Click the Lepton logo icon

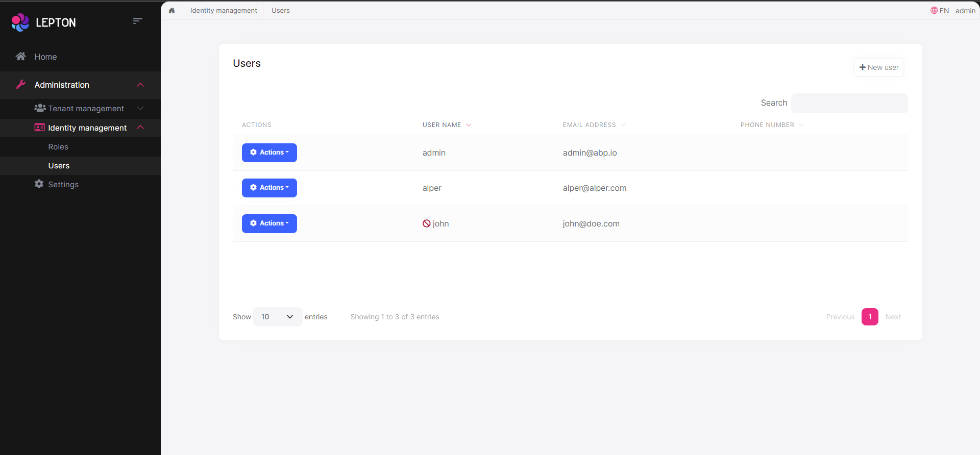click(x=20, y=22)
